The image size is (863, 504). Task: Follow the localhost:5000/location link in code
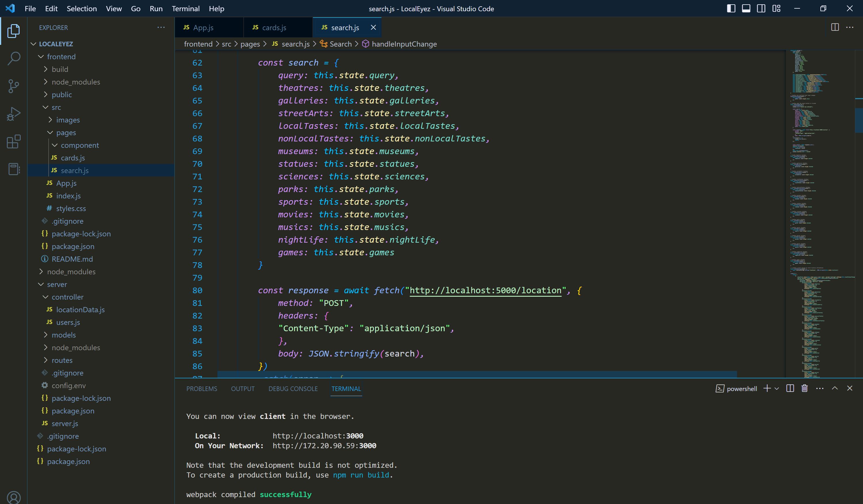[x=485, y=290]
